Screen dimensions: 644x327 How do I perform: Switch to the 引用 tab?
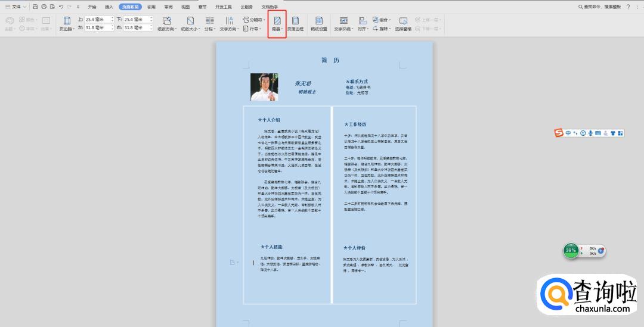[x=151, y=7]
